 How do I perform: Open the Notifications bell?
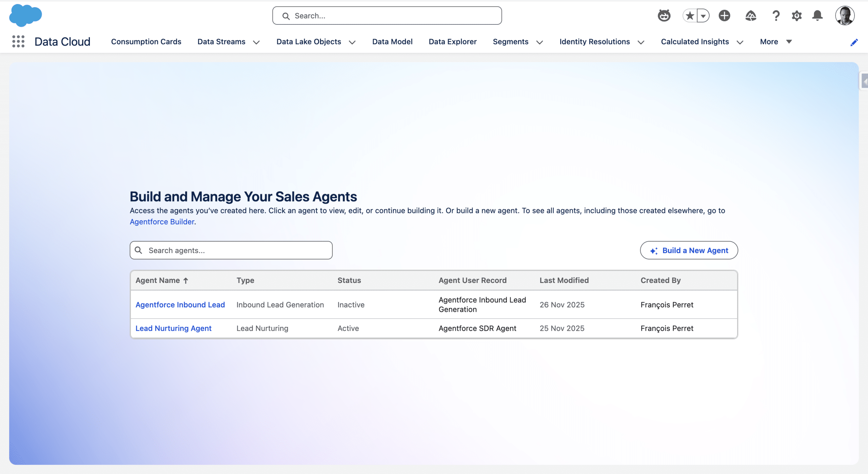[817, 16]
